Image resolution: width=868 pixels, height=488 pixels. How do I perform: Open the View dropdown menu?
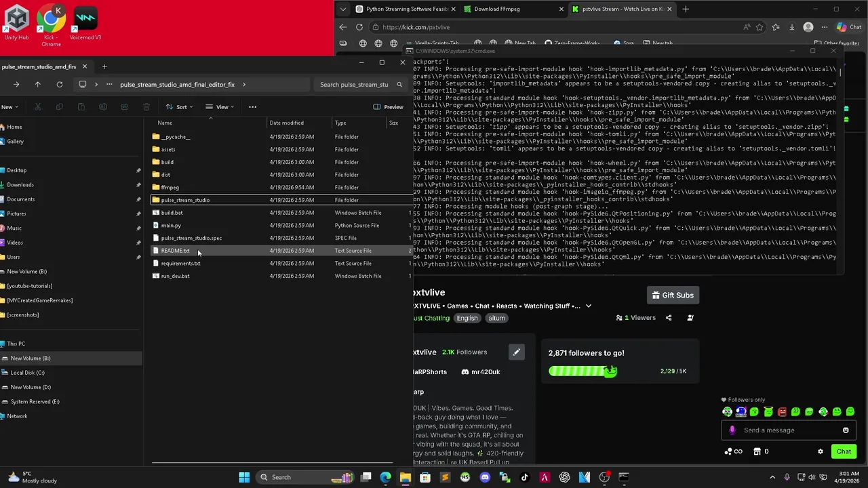click(220, 107)
